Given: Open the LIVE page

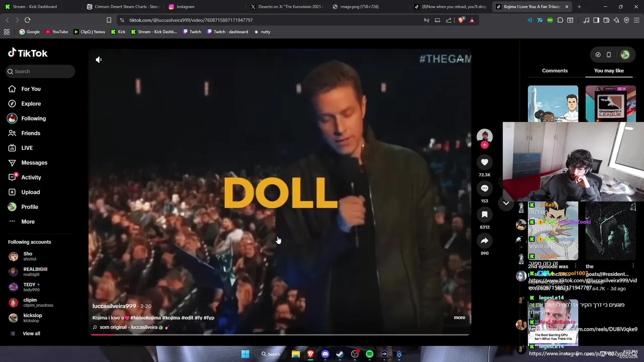Looking at the screenshot, I should tap(27, 148).
